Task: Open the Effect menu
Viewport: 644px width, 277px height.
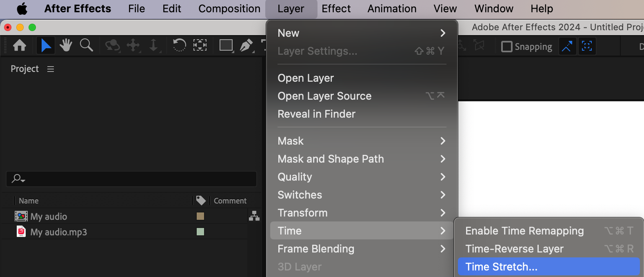Action: pyautogui.click(x=336, y=9)
